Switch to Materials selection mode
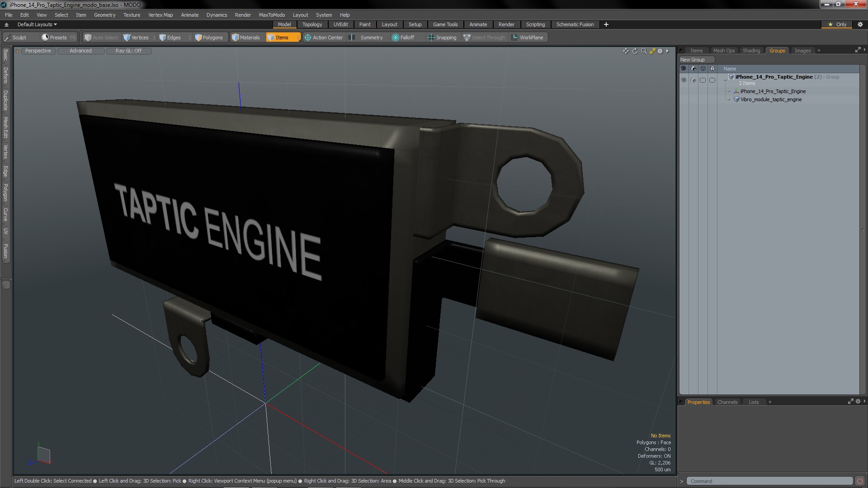 [x=246, y=38]
